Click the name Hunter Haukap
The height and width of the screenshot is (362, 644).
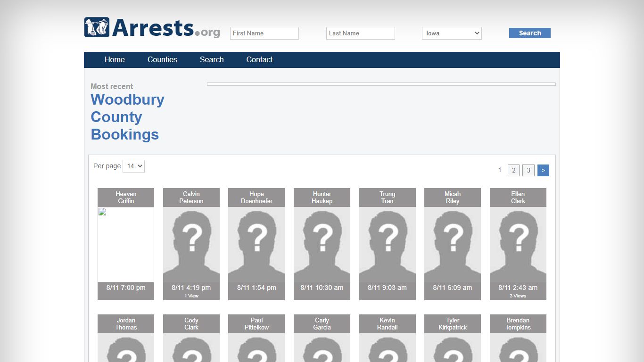click(x=322, y=197)
